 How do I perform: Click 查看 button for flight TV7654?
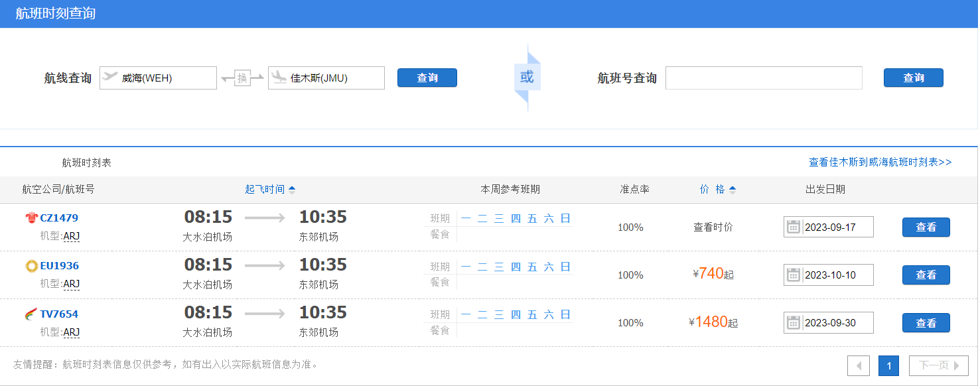[926, 322]
